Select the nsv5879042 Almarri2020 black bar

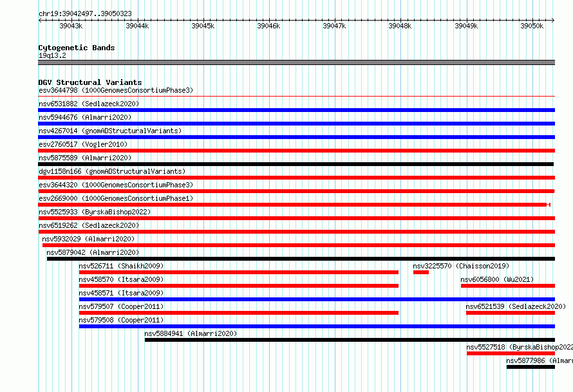click(301, 259)
